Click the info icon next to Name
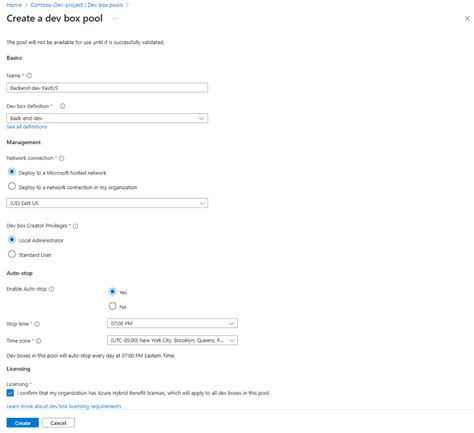 pos(29,76)
